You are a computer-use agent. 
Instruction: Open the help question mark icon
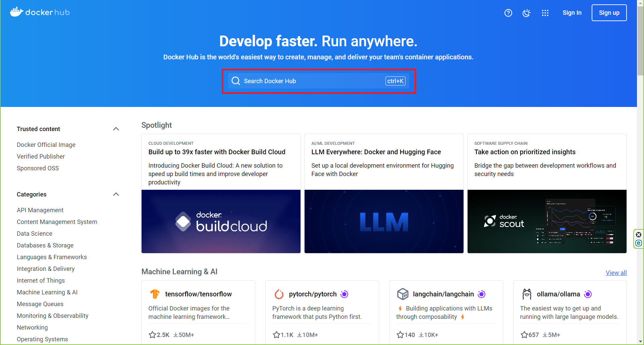[x=508, y=13]
